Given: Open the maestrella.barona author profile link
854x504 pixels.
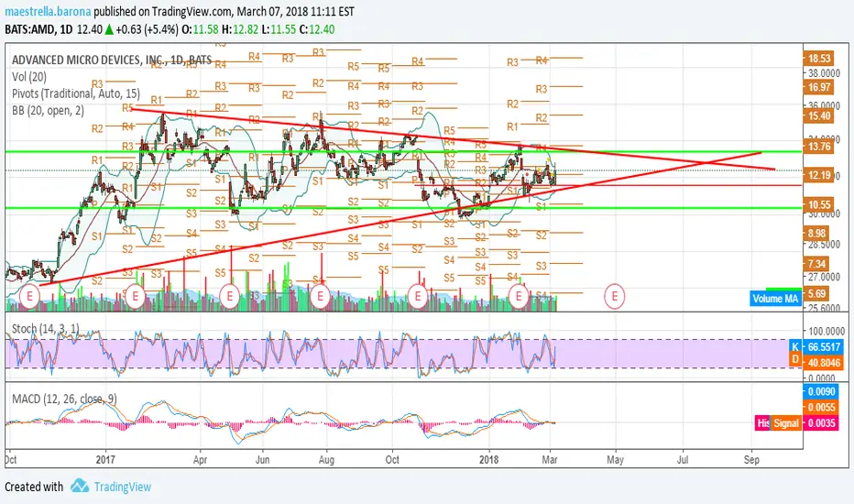Looking at the screenshot, I should pos(48,11).
